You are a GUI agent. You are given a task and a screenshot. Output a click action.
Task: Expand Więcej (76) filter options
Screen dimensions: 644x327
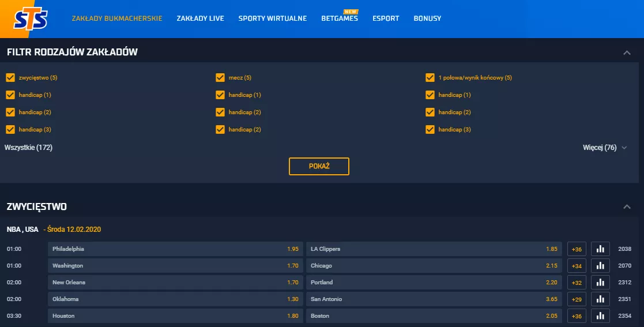tap(605, 148)
